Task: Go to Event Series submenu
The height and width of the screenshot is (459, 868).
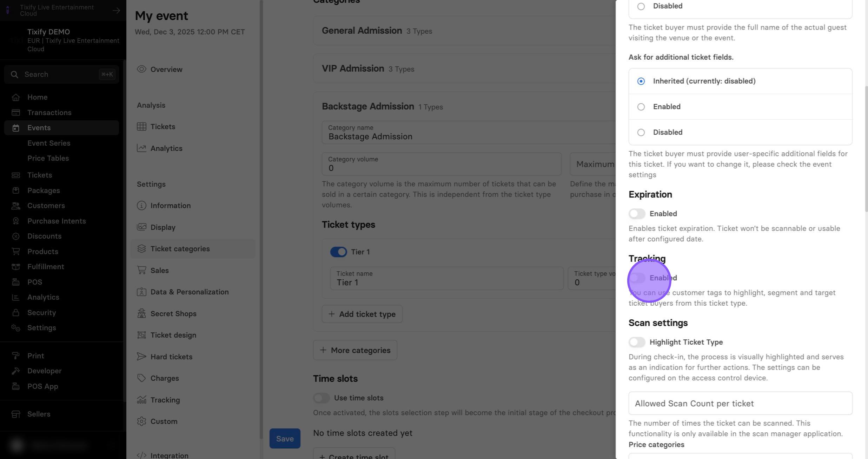Action: tap(49, 143)
